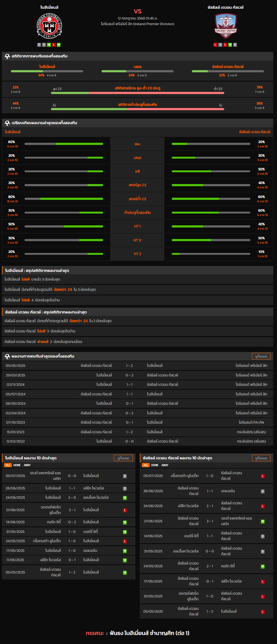Click D badge on Galway 14/06/2025 row
Image resolution: width=277 pixels, height=644 pixels.
263,536
